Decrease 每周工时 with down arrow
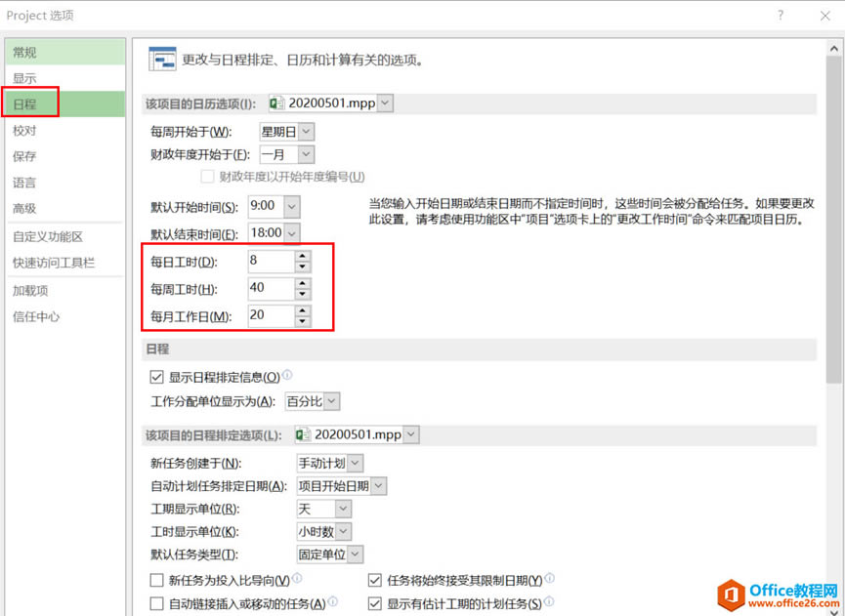 pos(303,294)
